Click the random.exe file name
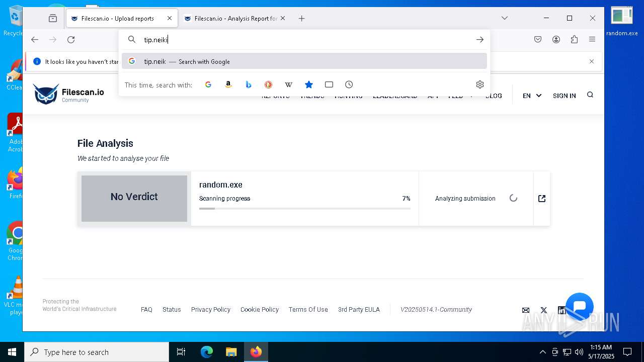This screenshot has height=362, width=644. pyautogui.click(x=221, y=185)
